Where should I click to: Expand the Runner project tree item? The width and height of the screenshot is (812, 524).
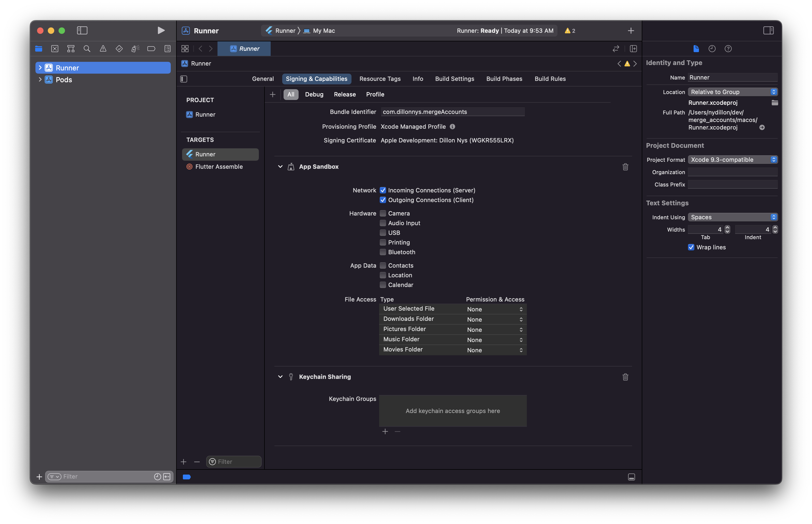pos(40,68)
